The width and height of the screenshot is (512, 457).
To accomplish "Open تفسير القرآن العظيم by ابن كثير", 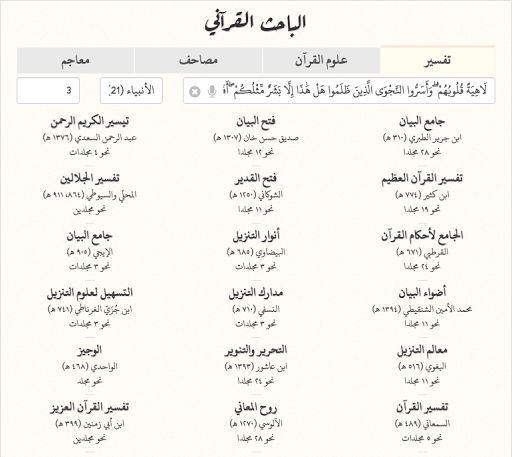I will point(422,179).
